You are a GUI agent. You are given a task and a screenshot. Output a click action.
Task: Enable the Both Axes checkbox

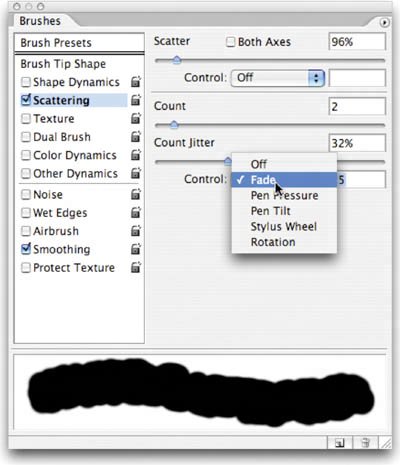tap(230, 42)
